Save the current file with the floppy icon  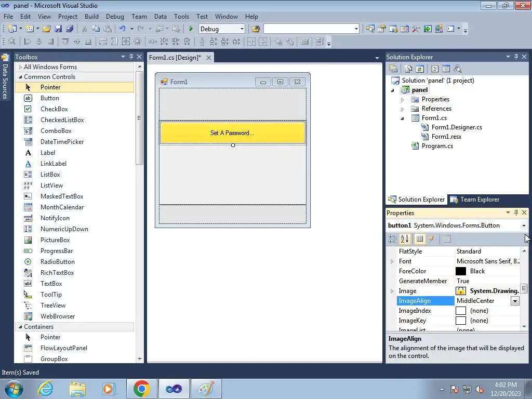58,29
